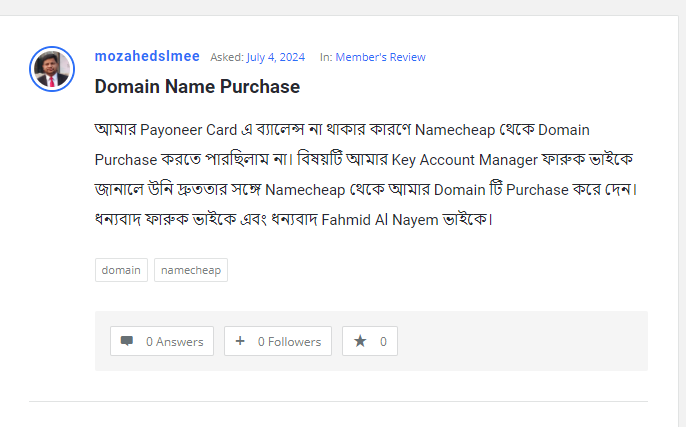The width and height of the screenshot is (686, 427).
Task: Click the 0 Answers text
Action: coord(174,342)
